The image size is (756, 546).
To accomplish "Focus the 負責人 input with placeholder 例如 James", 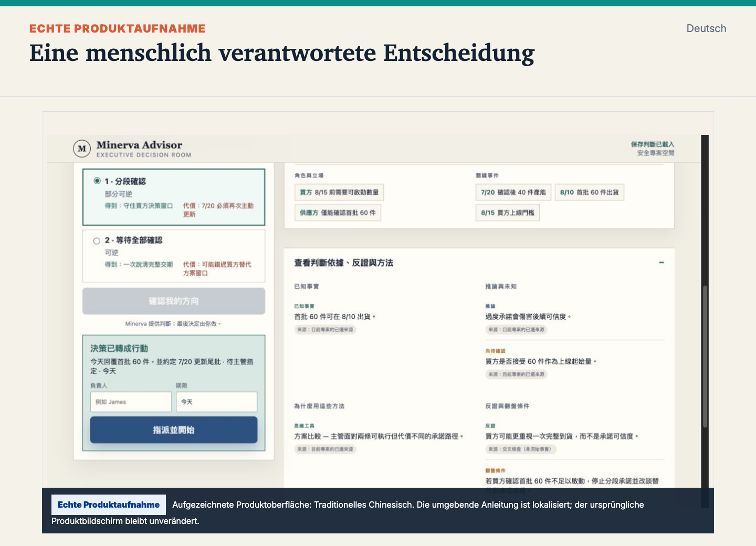I will pyautogui.click(x=131, y=402).
